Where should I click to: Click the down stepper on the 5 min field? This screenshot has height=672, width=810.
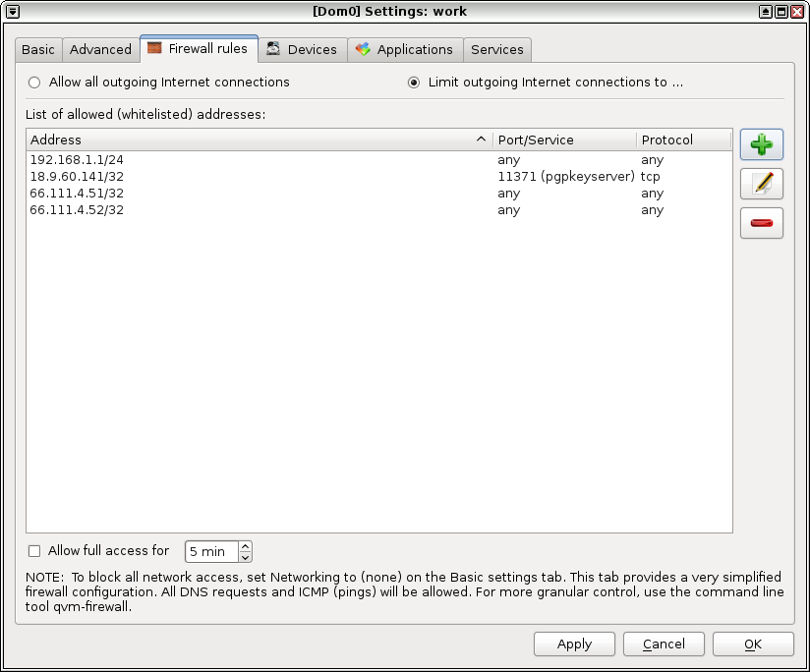tap(245, 557)
